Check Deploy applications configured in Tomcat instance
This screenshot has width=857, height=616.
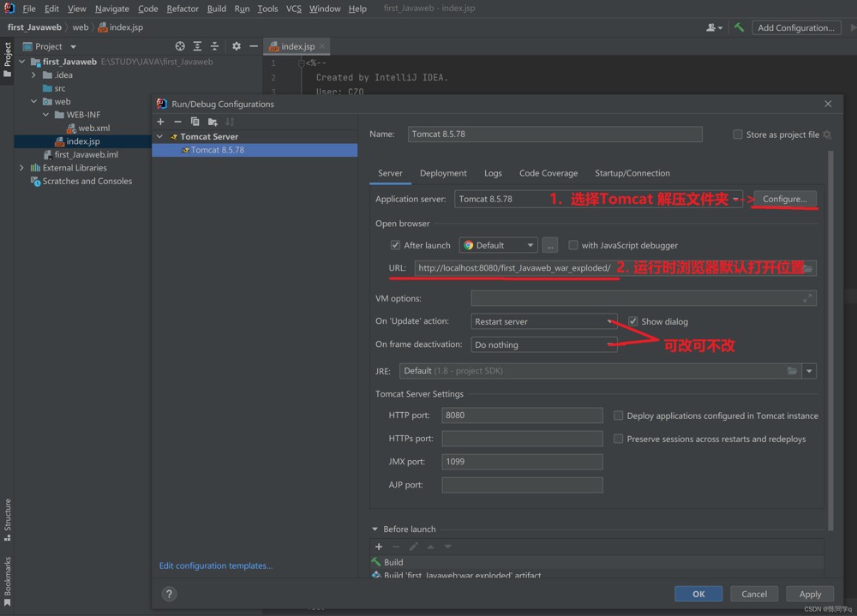pyautogui.click(x=618, y=416)
